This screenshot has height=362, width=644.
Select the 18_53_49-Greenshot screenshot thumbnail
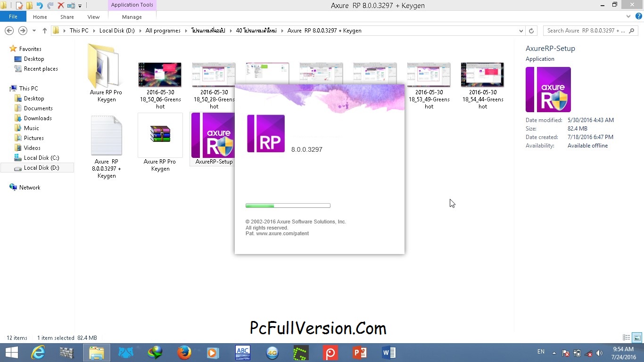[x=429, y=85]
